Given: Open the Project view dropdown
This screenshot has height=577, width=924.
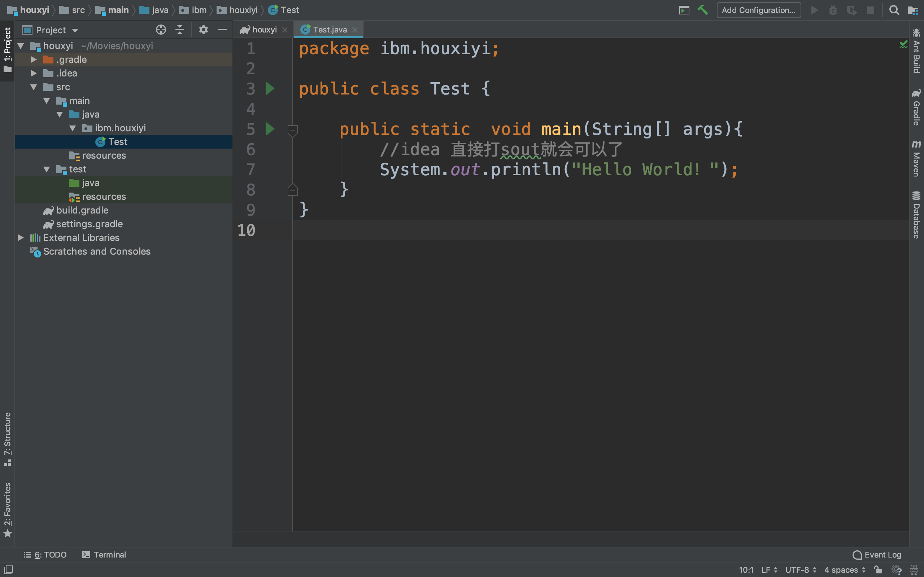Looking at the screenshot, I should 75,30.
